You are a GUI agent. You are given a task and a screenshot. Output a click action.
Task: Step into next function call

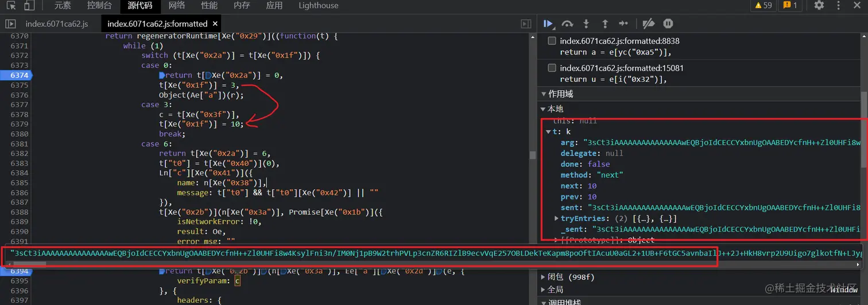pyautogui.click(x=586, y=24)
